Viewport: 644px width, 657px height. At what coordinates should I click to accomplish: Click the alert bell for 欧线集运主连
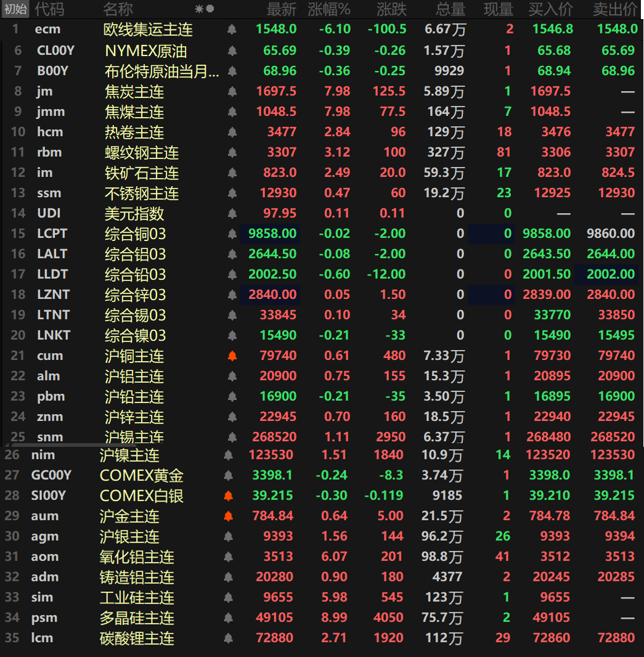pyautogui.click(x=232, y=30)
